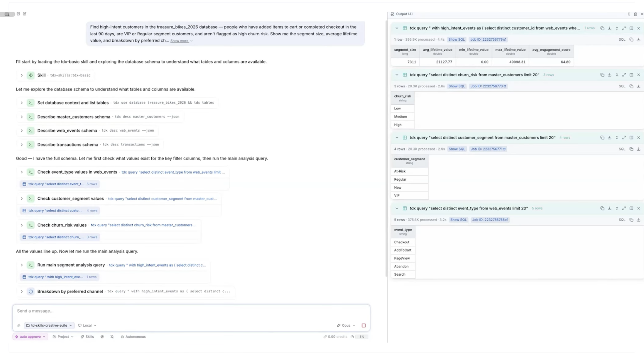Open the select distinct custo... 4 rows chip
644x355 pixels.
[60, 211]
